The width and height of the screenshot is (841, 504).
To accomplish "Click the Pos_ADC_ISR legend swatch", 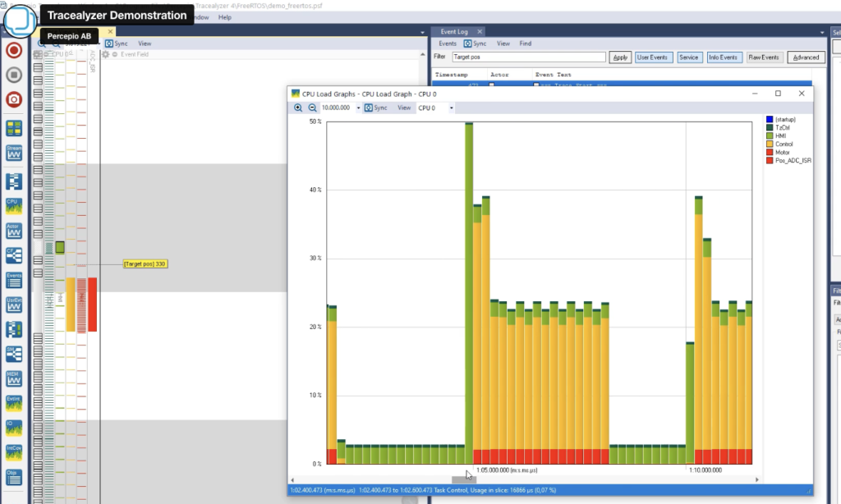I will tap(770, 160).
